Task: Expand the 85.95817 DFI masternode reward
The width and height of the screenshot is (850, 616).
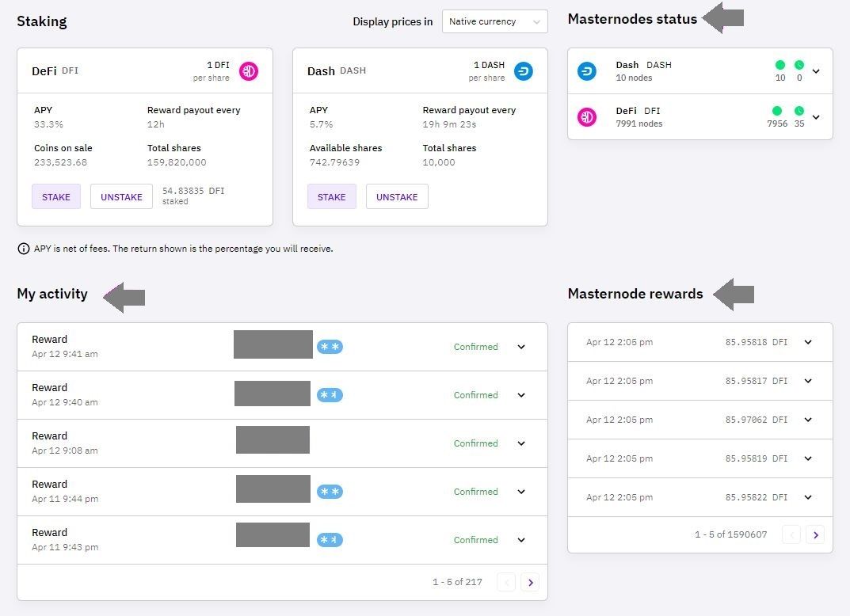Action: [x=808, y=381]
